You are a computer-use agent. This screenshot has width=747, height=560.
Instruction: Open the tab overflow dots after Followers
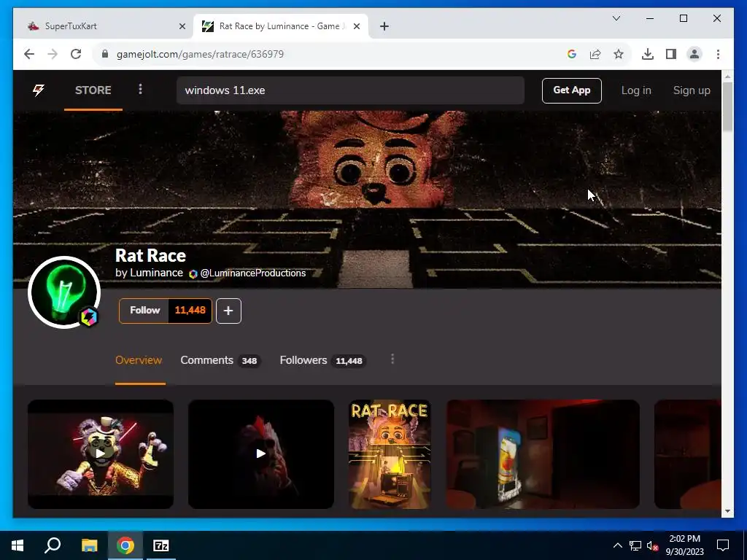[392, 359]
